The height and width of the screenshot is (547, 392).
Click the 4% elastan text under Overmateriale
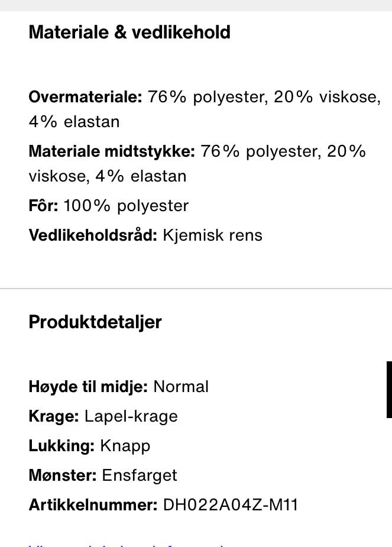coord(74,122)
